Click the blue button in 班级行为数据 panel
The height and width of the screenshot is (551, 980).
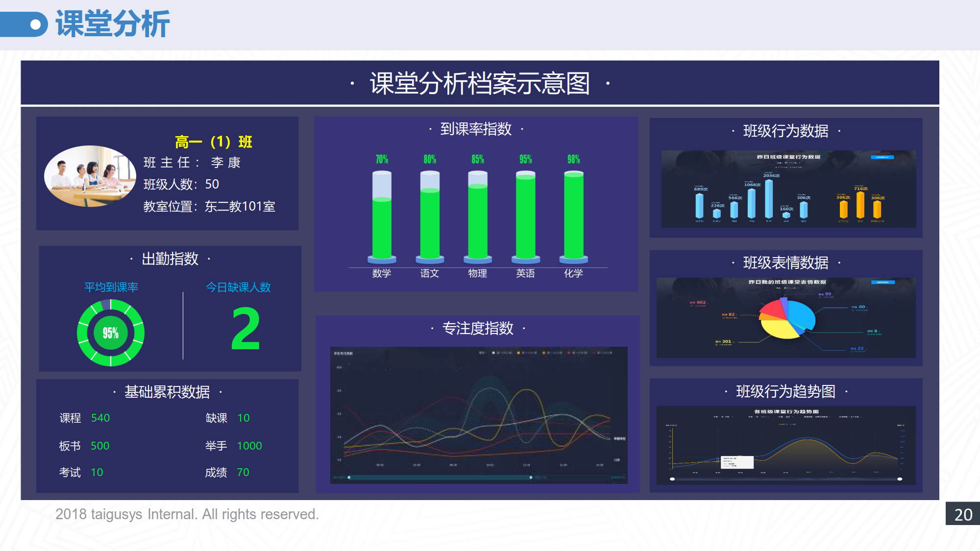[882, 157]
